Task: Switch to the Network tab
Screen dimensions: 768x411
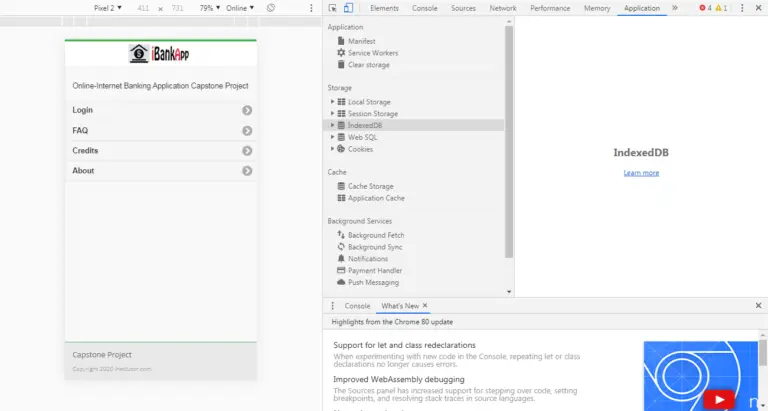Action: pyautogui.click(x=503, y=8)
